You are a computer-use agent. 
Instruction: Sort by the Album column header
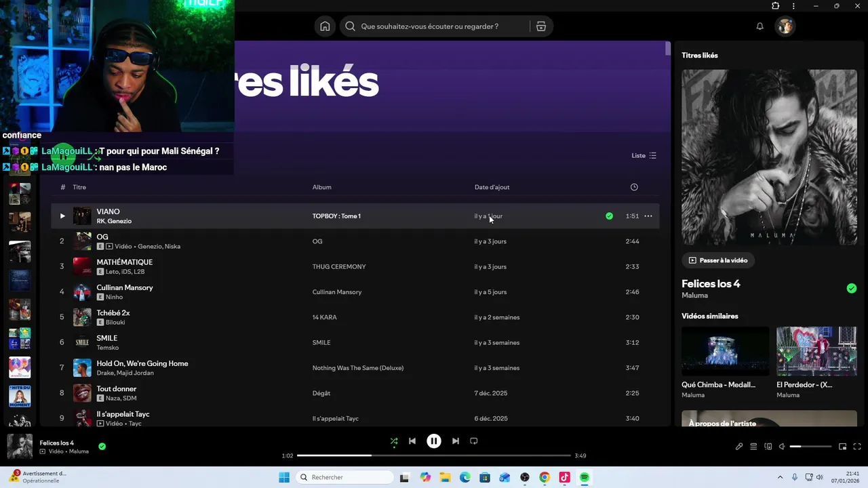coord(321,187)
